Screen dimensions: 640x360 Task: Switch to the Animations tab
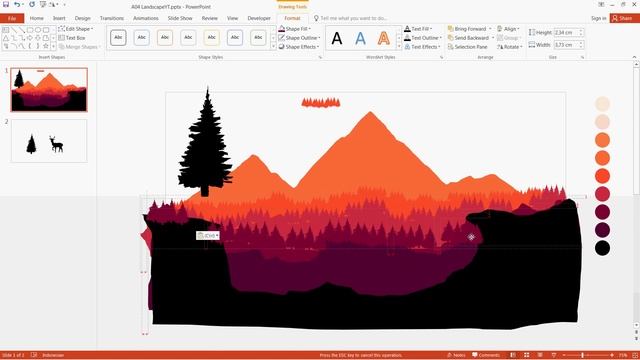(x=145, y=18)
